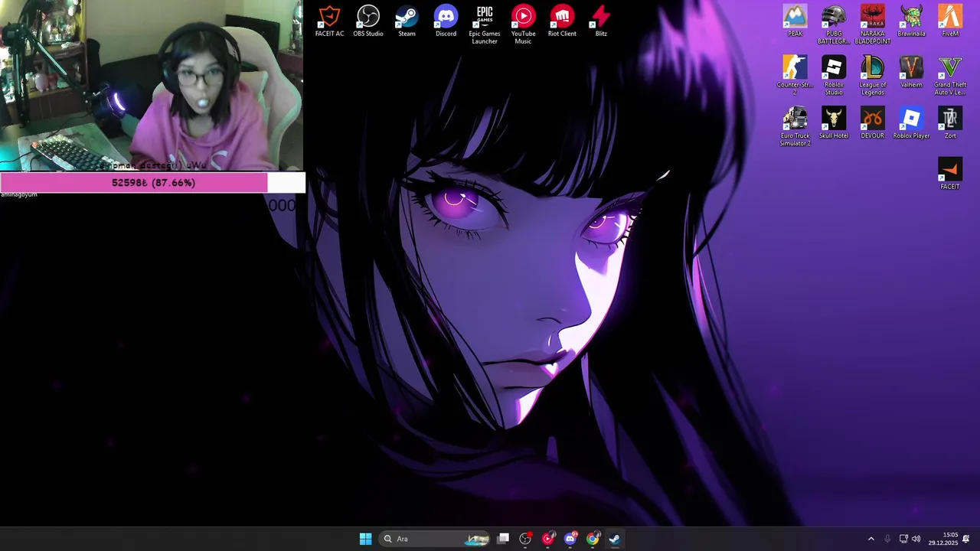Image resolution: width=980 pixels, height=551 pixels.
Task: Select the FACEIT desktop shortcut
Action: pyautogui.click(x=950, y=174)
